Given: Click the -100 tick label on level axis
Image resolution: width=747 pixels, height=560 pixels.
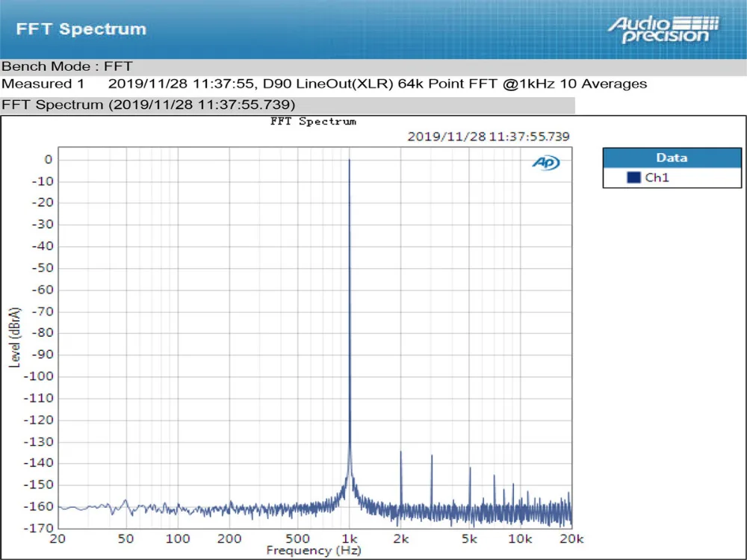Looking at the screenshot, I should pyautogui.click(x=38, y=376).
